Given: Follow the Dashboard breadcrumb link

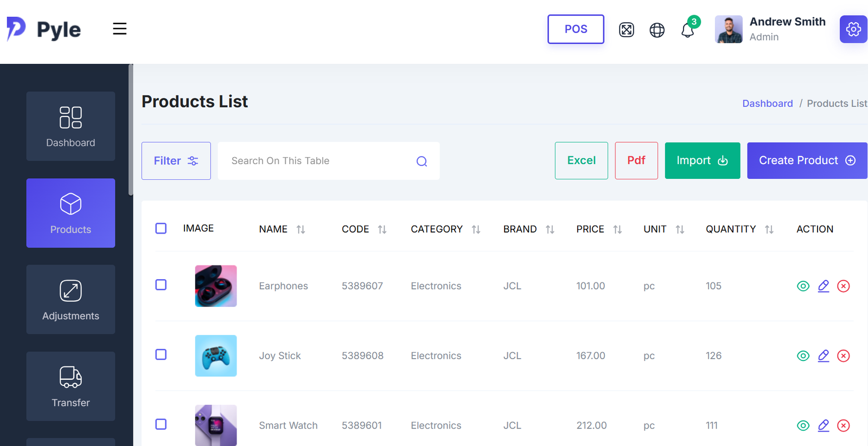Looking at the screenshot, I should [767, 104].
